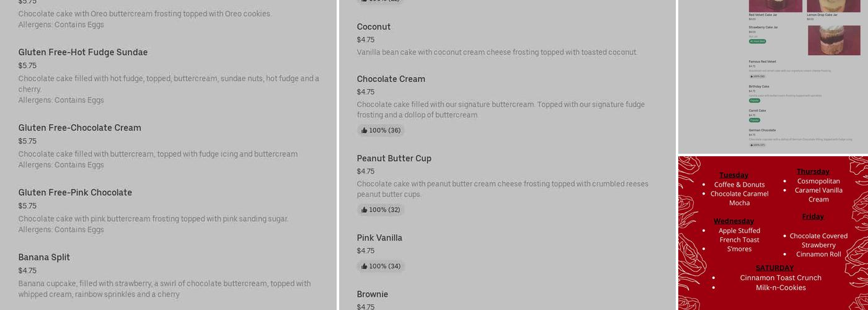Click the thumbs-up icon under Peanut Butter Cup
The image size is (868, 310).
[x=364, y=210]
